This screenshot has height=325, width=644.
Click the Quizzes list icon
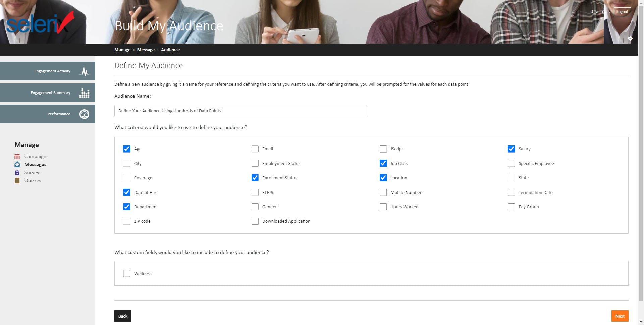[x=17, y=181]
